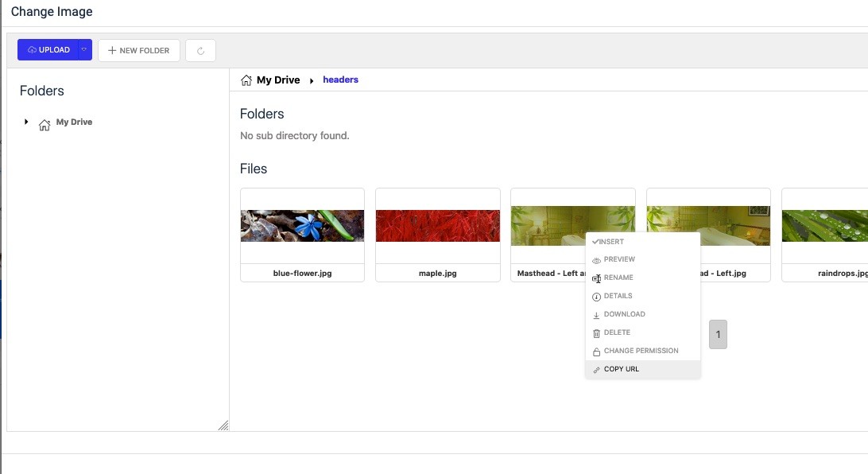This screenshot has height=474, width=868.
Task: Click the trash icon beside Delete
Action: click(596, 333)
